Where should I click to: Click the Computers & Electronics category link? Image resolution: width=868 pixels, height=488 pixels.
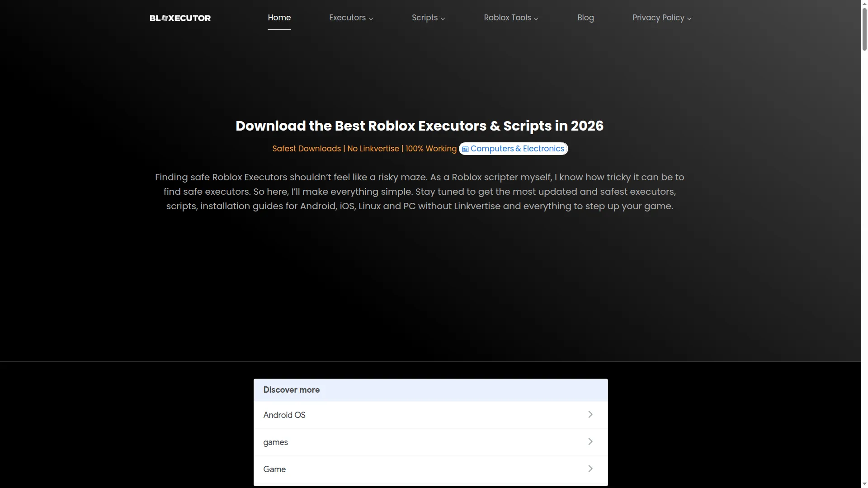click(514, 149)
